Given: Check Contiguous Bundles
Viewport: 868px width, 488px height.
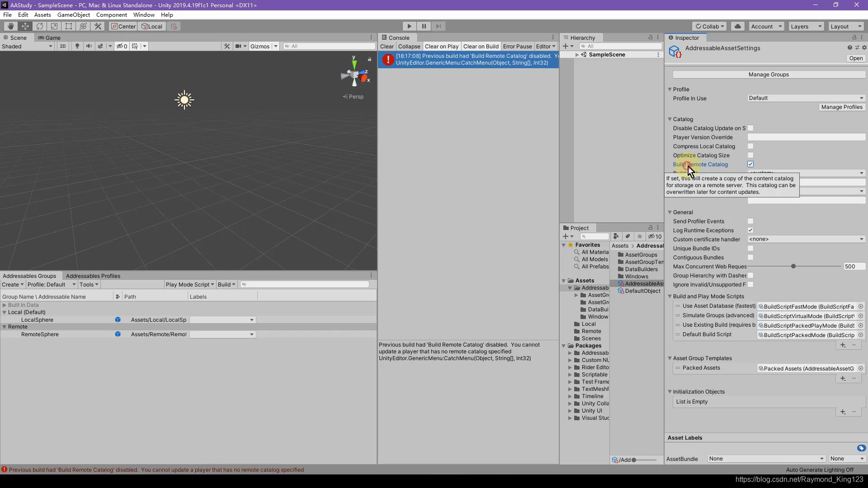Looking at the screenshot, I should pyautogui.click(x=750, y=257).
